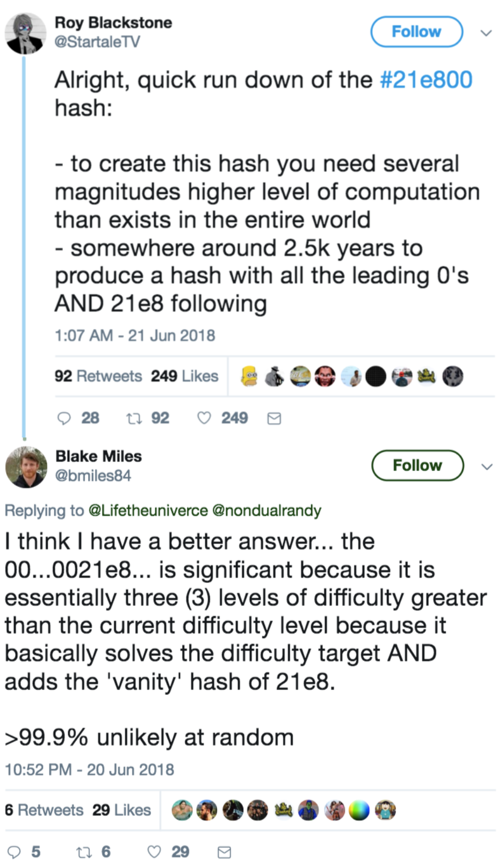View the 92 Retweets list

(x=98, y=376)
